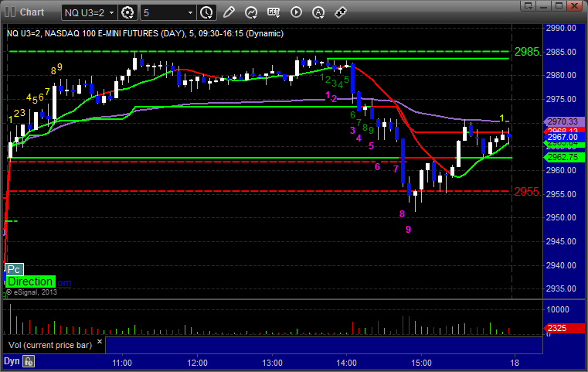
Task: Click the green 2962.75 price tag
Action: tap(563, 157)
